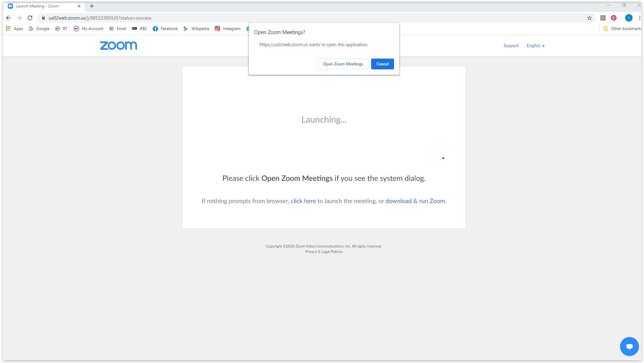Image resolution: width=644 pixels, height=363 pixels.
Task: Open a new browser tab
Action: pyautogui.click(x=92, y=6)
